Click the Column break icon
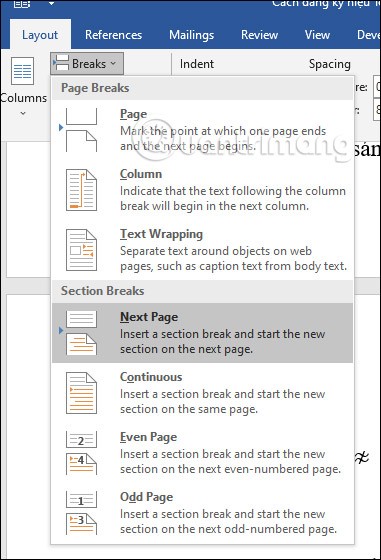Image resolution: width=381 pixels, height=560 pixels. pyautogui.click(x=81, y=190)
